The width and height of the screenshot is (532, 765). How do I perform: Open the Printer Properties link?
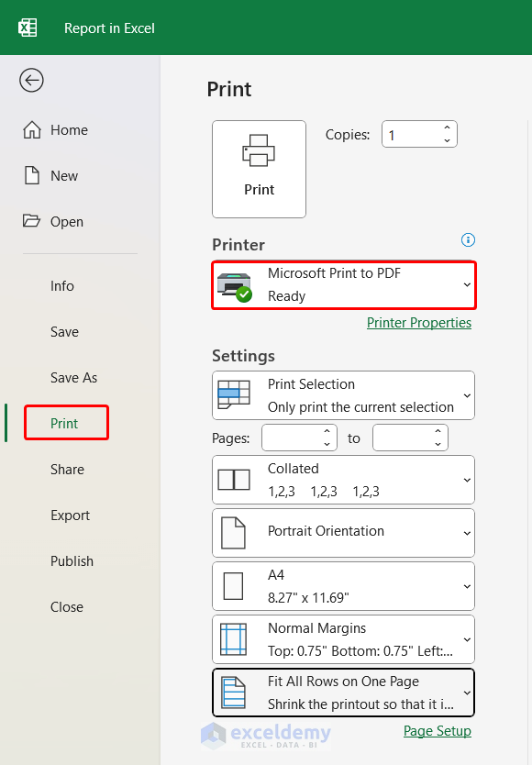point(419,323)
